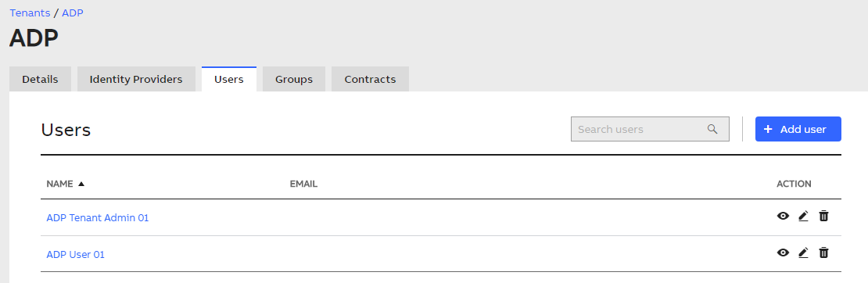Go to the Contracts tab
The width and height of the screenshot is (868, 283).
click(x=371, y=79)
